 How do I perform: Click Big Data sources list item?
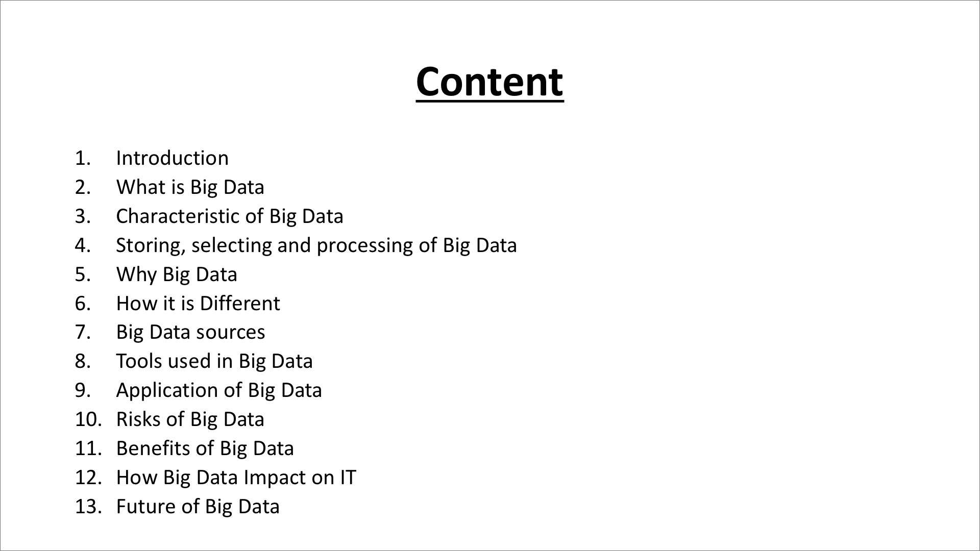pos(191,331)
